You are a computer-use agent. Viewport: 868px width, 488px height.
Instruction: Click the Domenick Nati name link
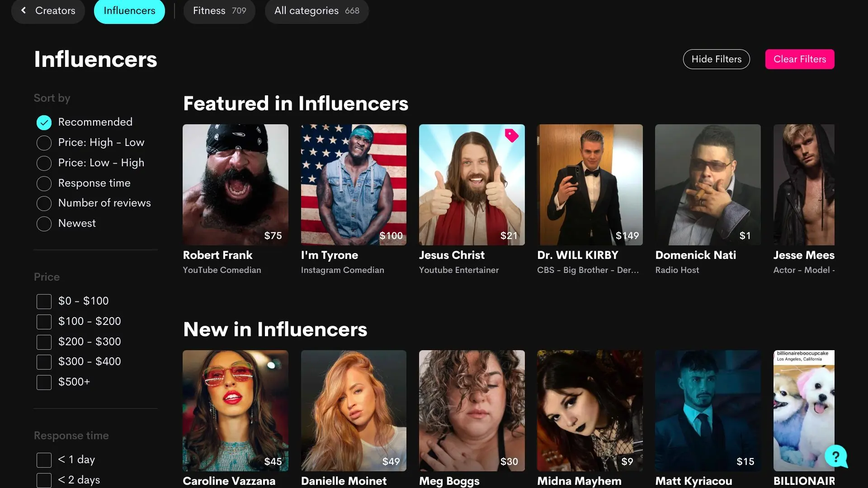[x=695, y=255]
